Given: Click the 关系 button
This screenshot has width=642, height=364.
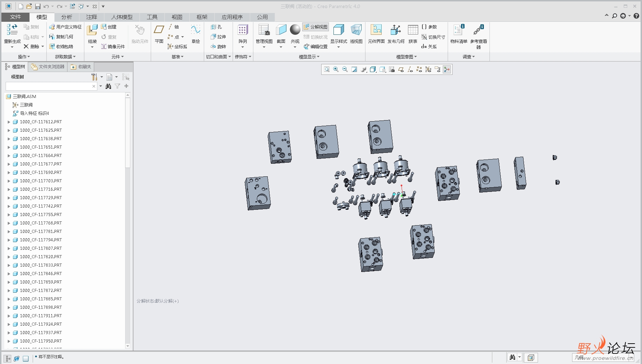Looking at the screenshot, I should [x=429, y=46].
